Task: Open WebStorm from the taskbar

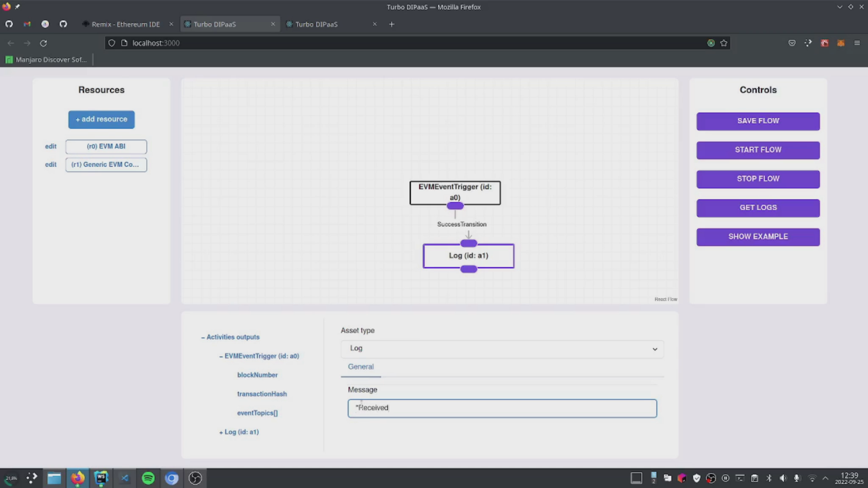Action: coord(101,478)
